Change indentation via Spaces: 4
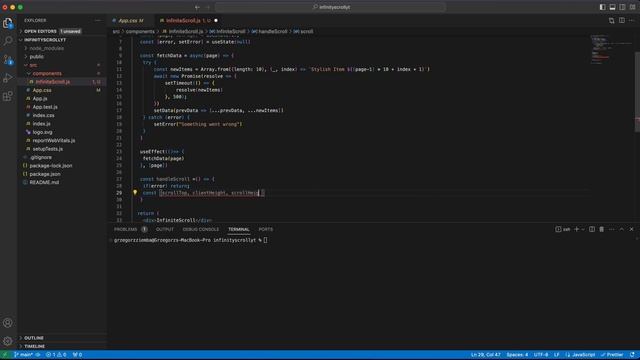The height and width of the screenshot is (360, 640). (517, 355)
